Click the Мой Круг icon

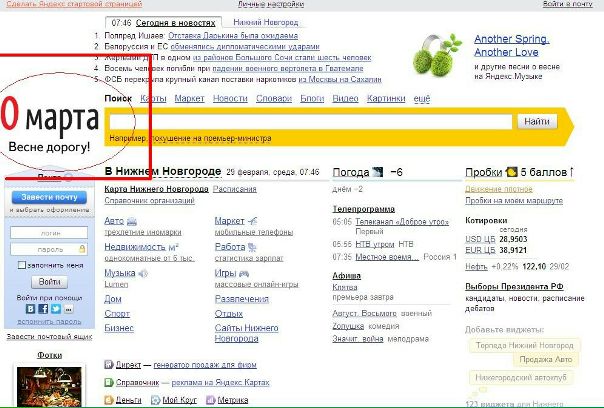click(x=155, y=400)
